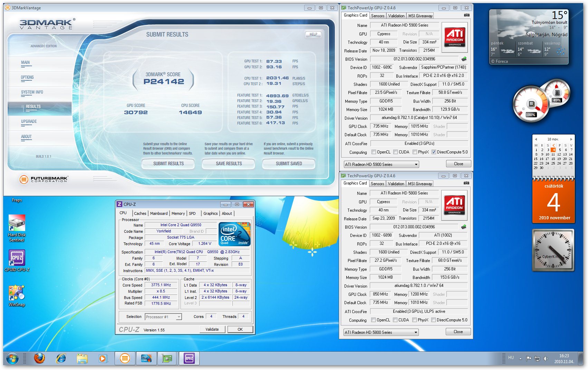
Task: Open MSI Giveaway tab in upper GPU-Z
Action: click(x=420, y=16)
